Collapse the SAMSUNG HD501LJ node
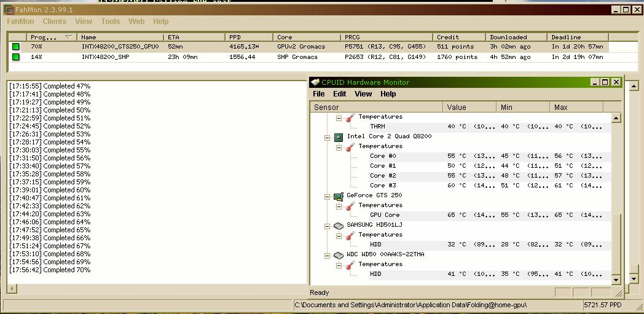Screen dimensions: 644x314 coord(328,226)
